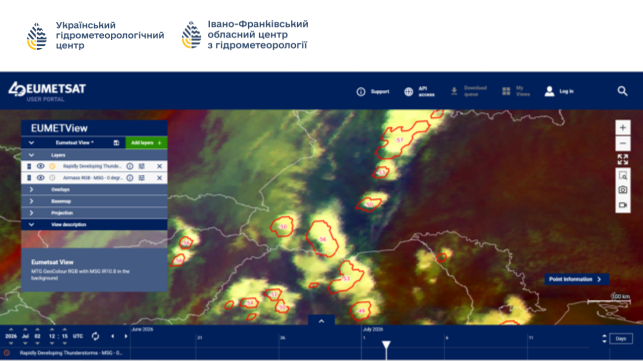The image size is (643, 361).
Task: Open the Days timeline unit dropdown
Action: coord(621,338)
